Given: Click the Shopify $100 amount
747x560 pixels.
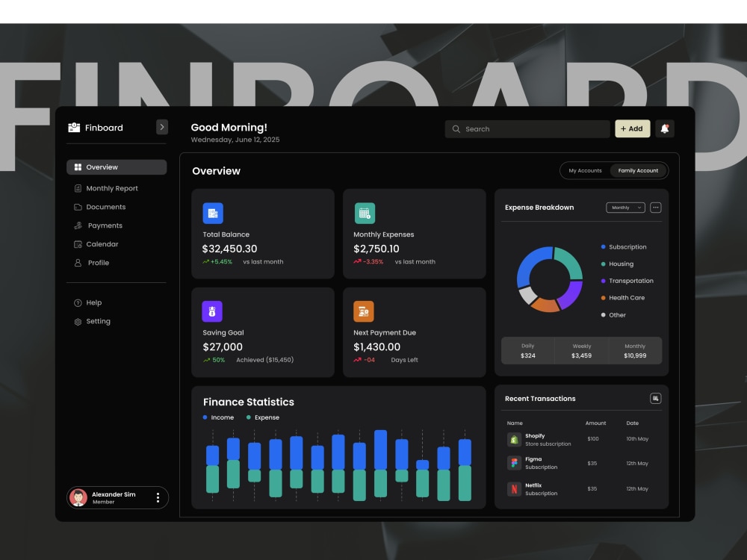Looking at the screenshot, I should click(592, 439).
